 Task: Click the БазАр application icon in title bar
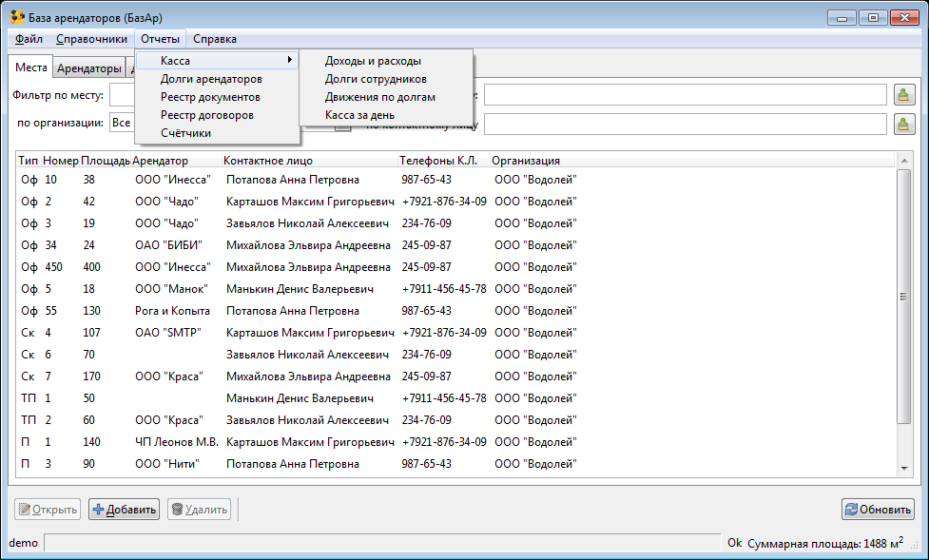pos(17,17)
